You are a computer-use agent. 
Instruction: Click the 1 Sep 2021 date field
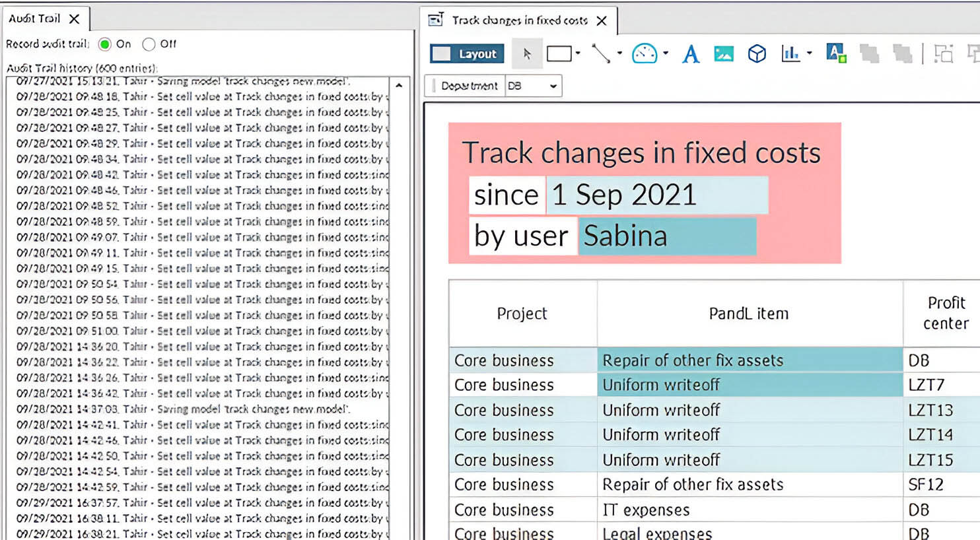(x=658, y=194)
